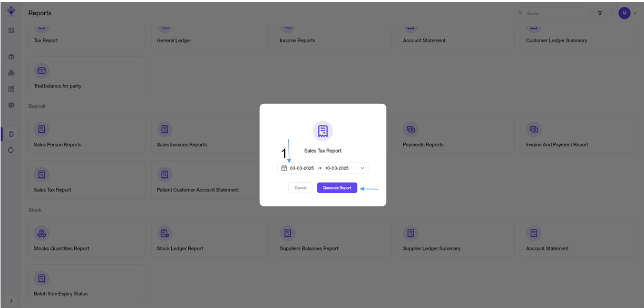The image size is (644, 308).
Task: Cancel the Sales Tax Report dialog
Action: tap(300, 188)
